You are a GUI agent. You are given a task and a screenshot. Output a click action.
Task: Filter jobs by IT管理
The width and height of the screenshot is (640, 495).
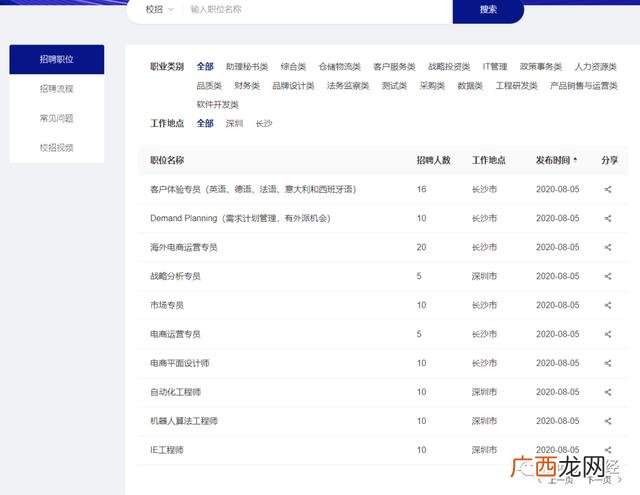coord(495,67)
